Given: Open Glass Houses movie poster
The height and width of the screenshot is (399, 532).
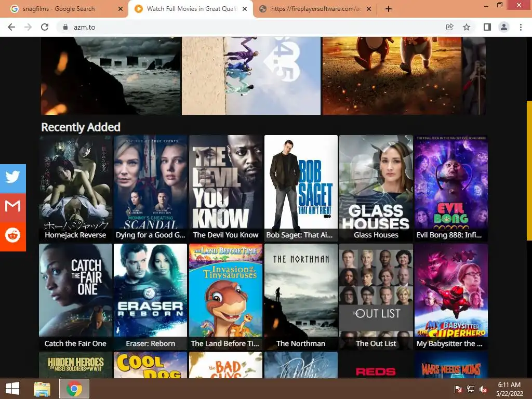Looking at the screenshot, I should pyautogui.click(x=376, y=188).
